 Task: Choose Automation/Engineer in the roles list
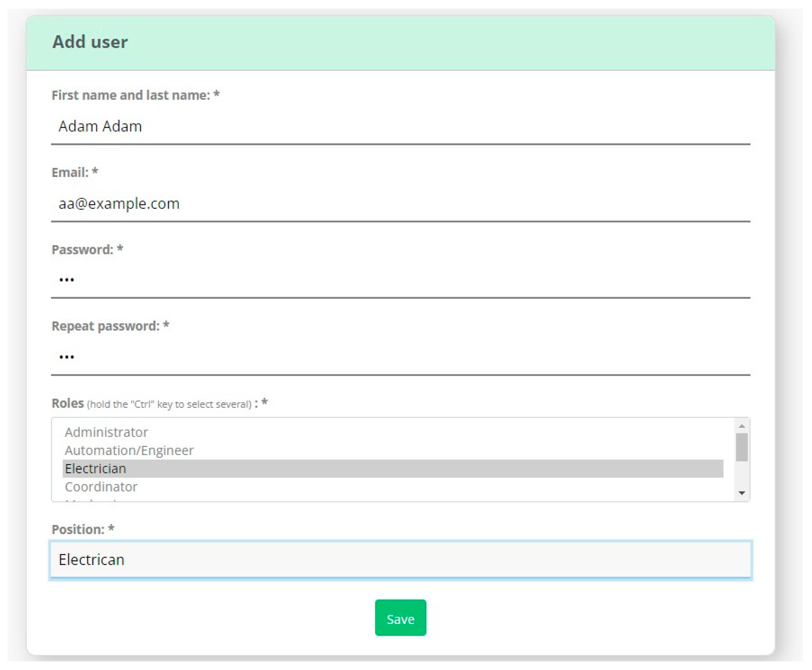(129, 450)
